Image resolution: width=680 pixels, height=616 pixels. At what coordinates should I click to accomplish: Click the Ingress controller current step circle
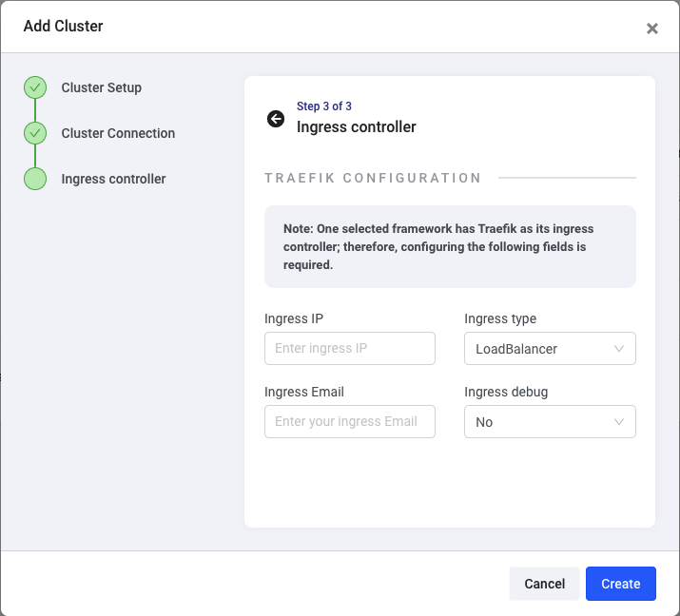point(35,179)
